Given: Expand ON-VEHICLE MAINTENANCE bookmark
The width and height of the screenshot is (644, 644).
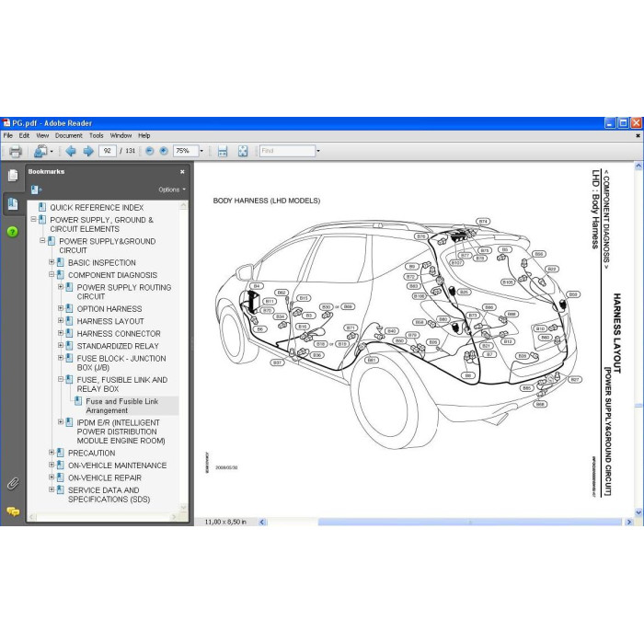Looking at the screenshot, I should 52,465.
